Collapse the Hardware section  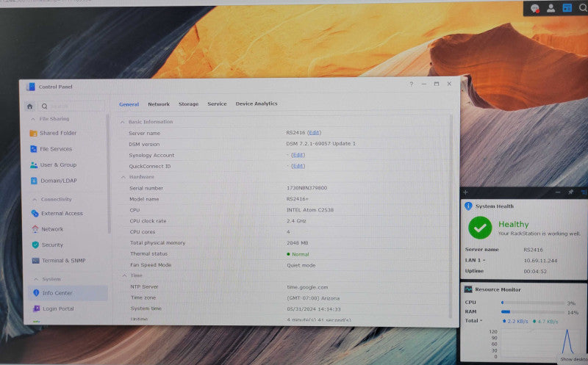click(123, 177)
